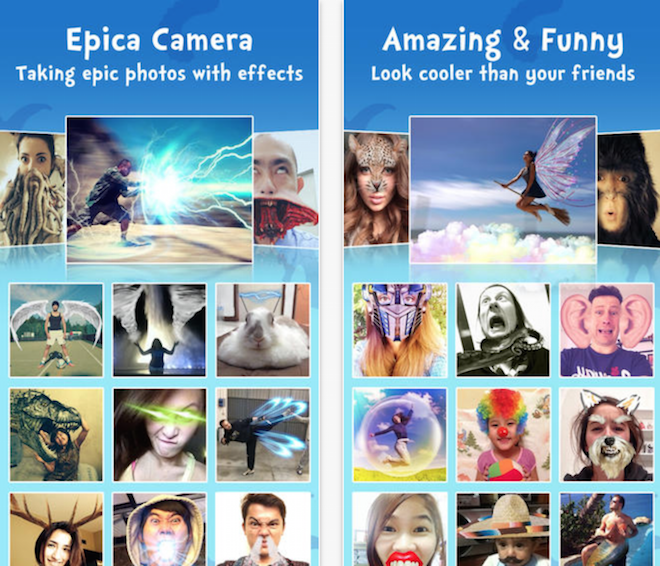Select the T-rex dinosaur biting girl photo
The image size is (660, 566).
click(56, 435)
